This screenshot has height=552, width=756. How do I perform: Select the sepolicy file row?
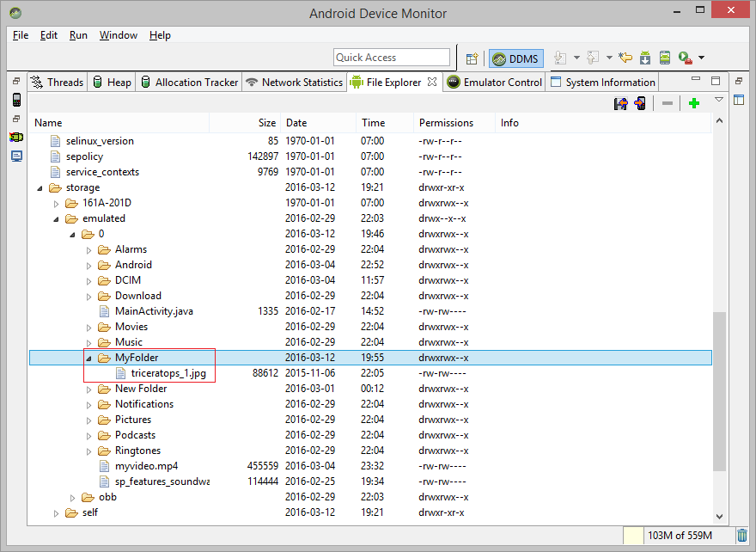pos(370,156)
